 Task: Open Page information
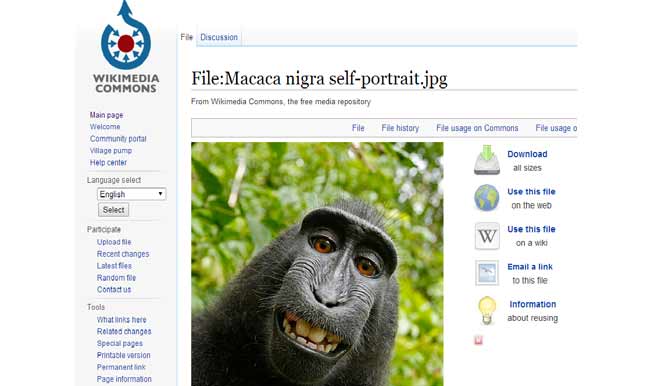[124, 379]
